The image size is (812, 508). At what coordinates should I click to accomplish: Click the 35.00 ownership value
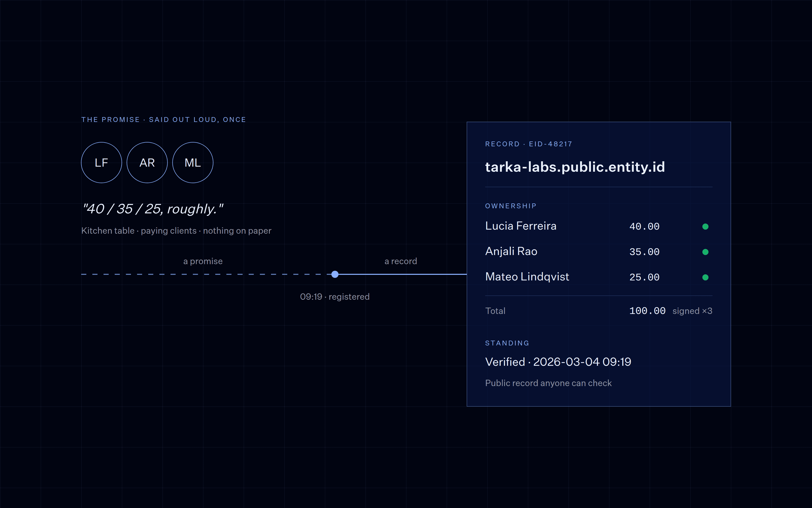(644, 252)
